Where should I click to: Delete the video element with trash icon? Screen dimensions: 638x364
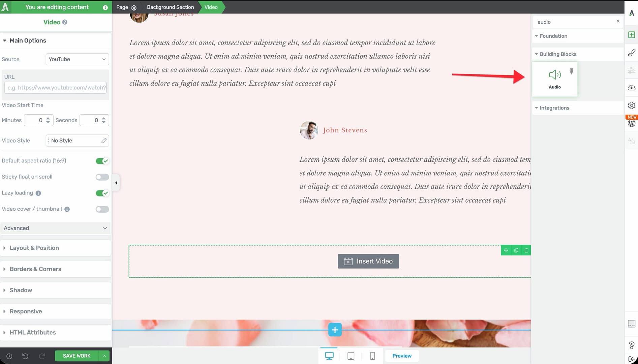(x=526, y=250)
